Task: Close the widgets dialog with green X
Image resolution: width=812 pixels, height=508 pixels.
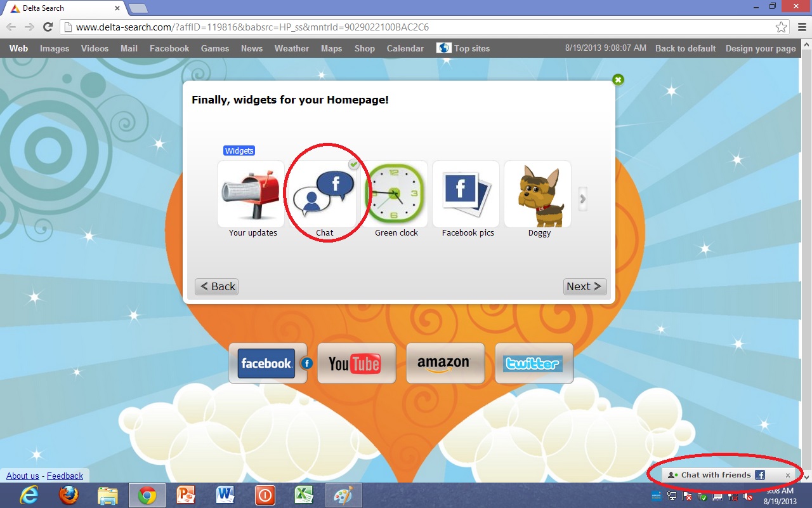Action: 618,79
